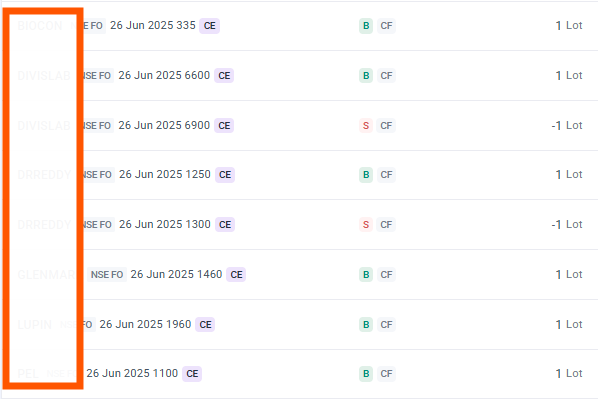Viewport: 598px width, 399px height.
Task: Select the text '26 Jun 2025 6600'
Action: click(x=164, y=76)
